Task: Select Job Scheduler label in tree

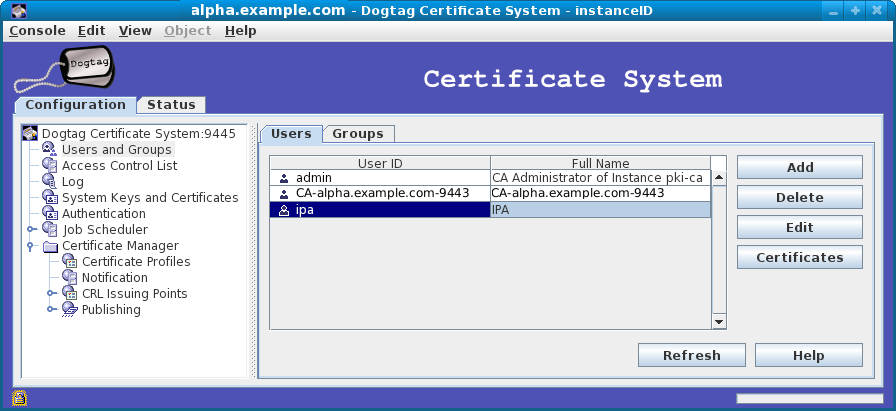Action: tap(105, 230)
